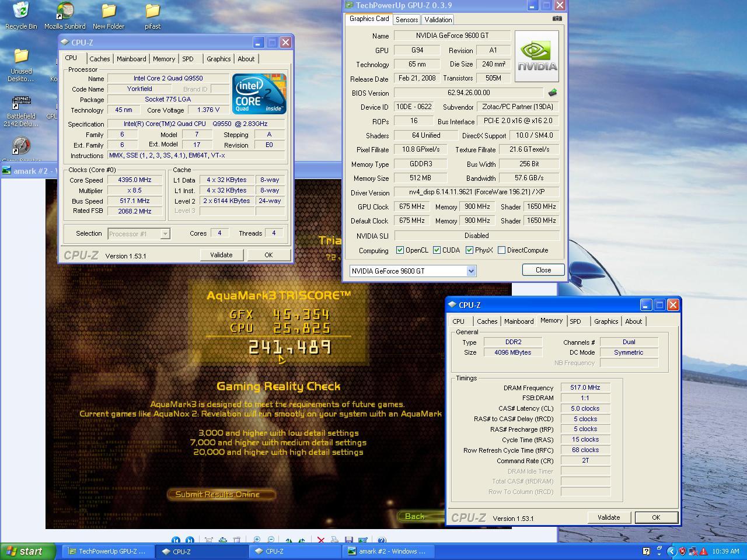Click the previous image button in picture viewer
747x560 pixels.
pos(176,540)
